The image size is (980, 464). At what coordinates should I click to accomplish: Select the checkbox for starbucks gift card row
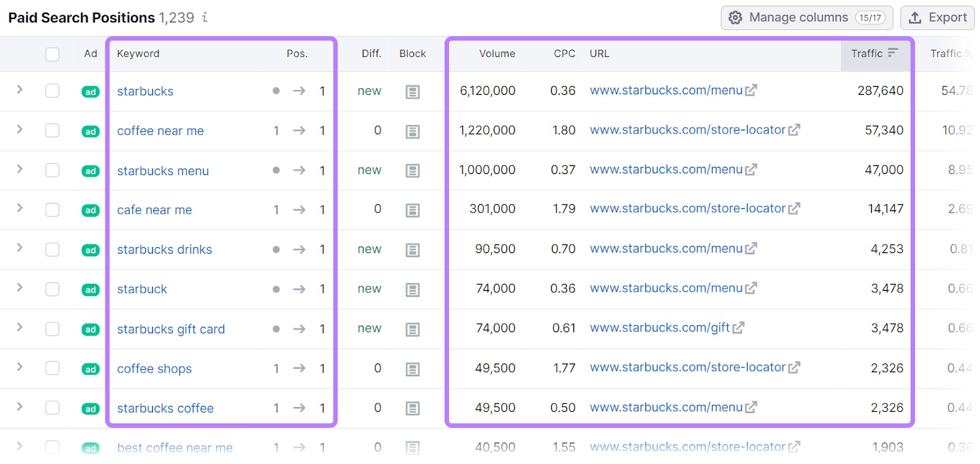point(53,329)
